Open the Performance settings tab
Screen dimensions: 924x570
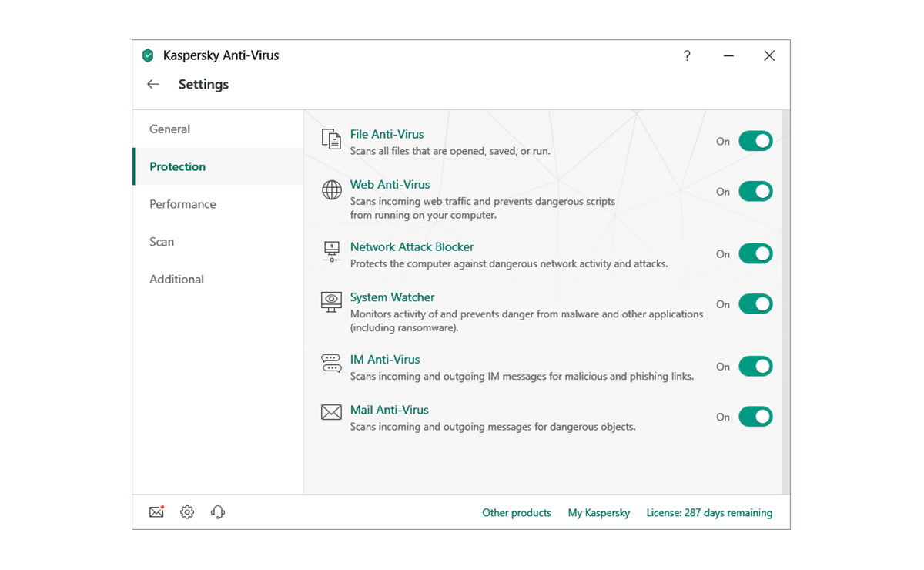click(218, 204)
